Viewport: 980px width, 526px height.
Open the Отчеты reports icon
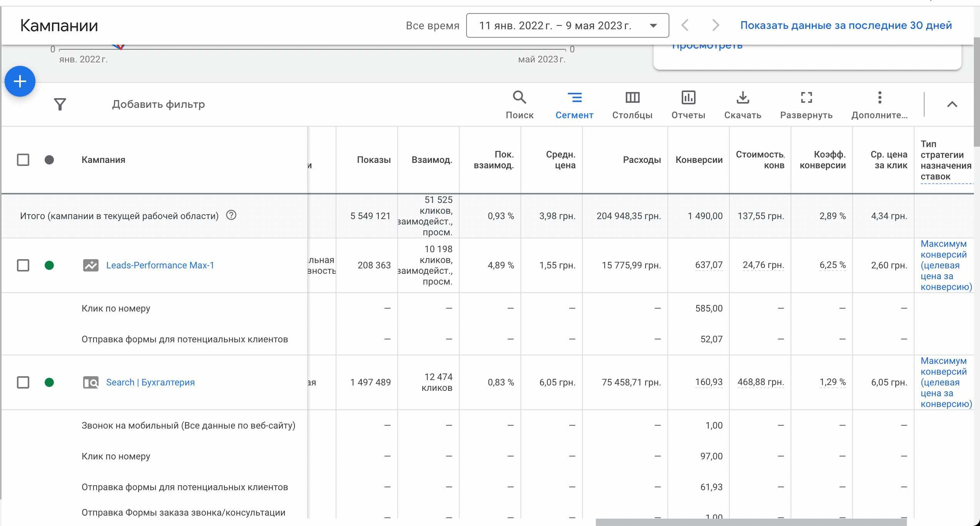coord(688,105)
